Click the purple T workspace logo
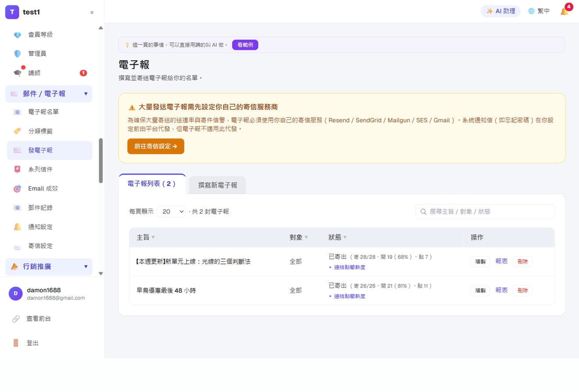The width and height of the screenshot is (579, 392). [12, 12]
